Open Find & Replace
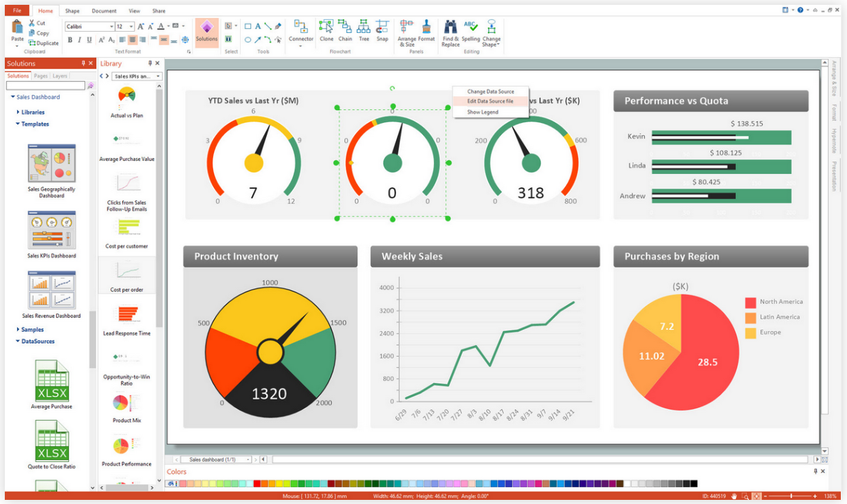Screen dimensions: 847x504 (450, 32)
